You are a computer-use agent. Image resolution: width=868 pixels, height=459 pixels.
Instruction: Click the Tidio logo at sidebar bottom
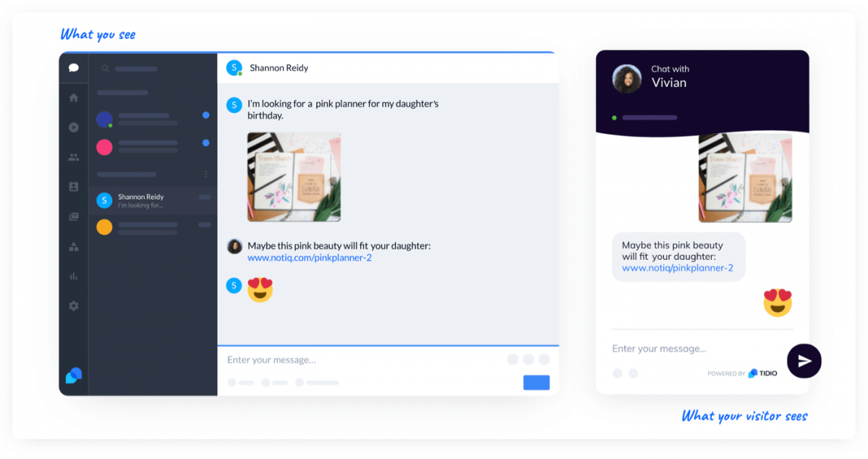(74, 375)
